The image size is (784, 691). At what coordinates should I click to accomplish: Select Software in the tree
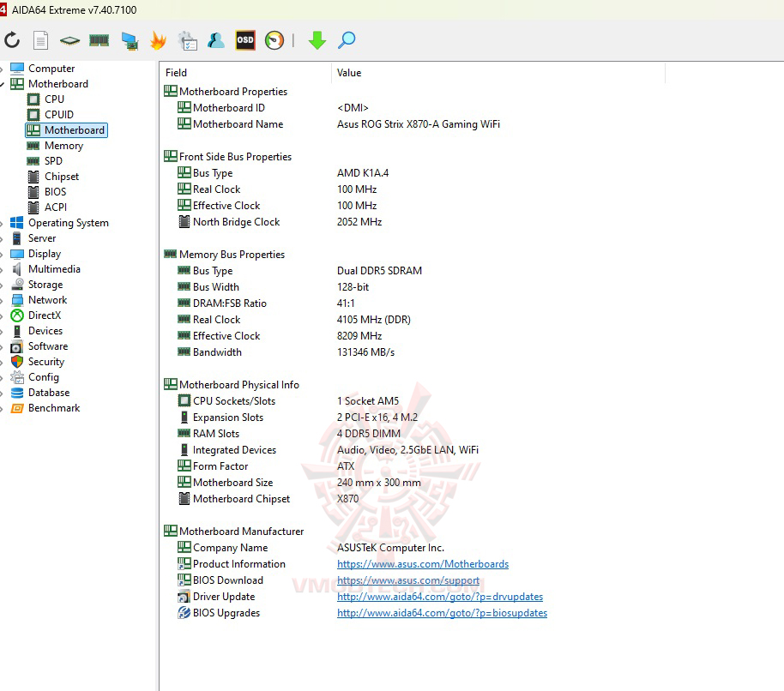point(48,346)
